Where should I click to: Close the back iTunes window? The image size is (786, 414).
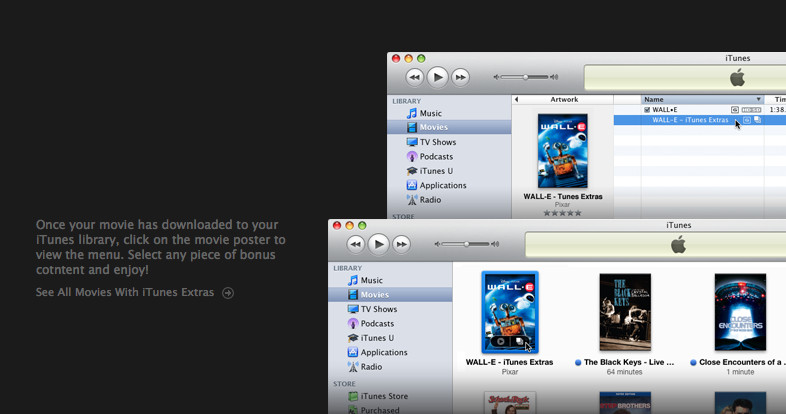396,59
